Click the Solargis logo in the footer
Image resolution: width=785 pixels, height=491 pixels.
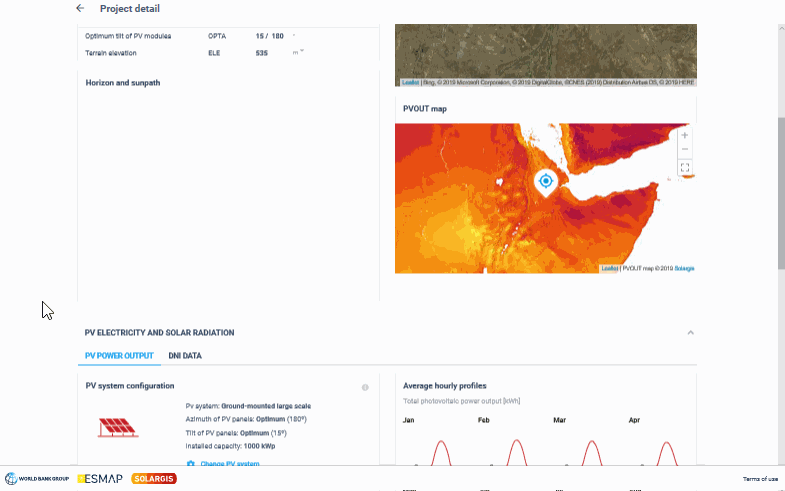(x=154, y=479)
